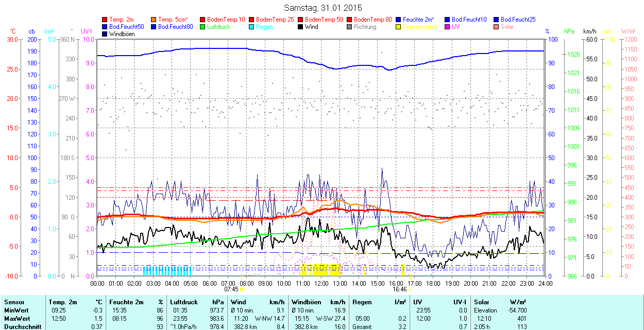Select the 12:00 tick on time axis
The height and width of the screenshot is (330, 644).
click(321, 283)
